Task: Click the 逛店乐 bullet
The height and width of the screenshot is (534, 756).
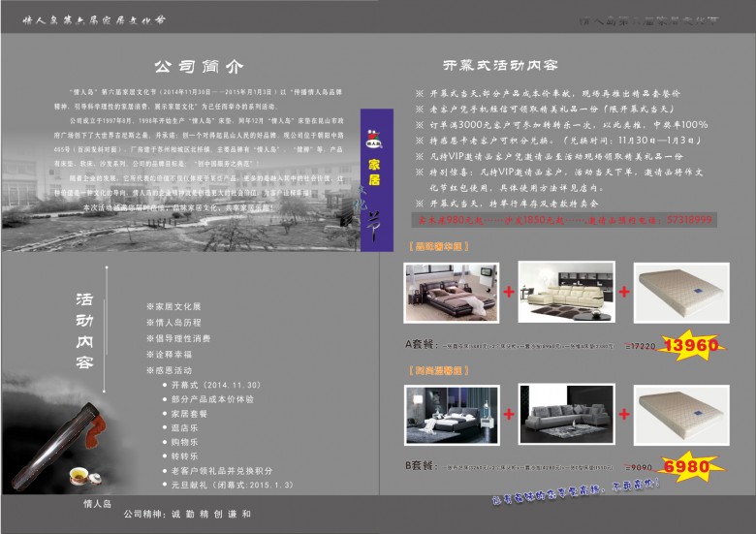Action: pyautogui.click(x=180, y=427)
